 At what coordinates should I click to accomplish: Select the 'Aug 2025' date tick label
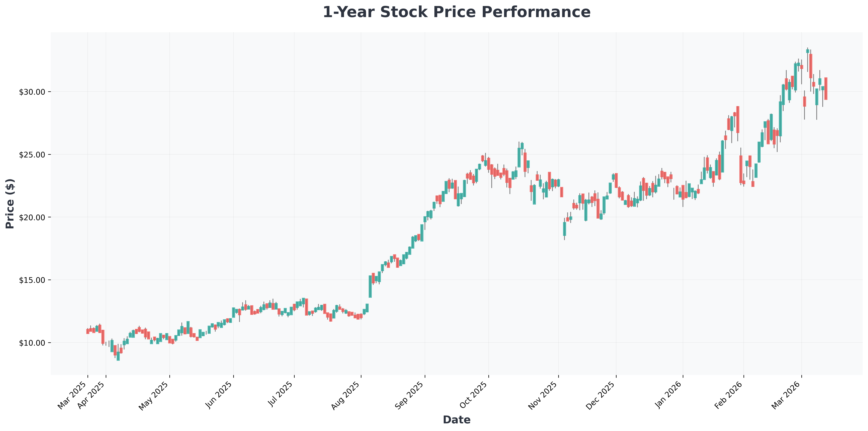tap(346, 395)
